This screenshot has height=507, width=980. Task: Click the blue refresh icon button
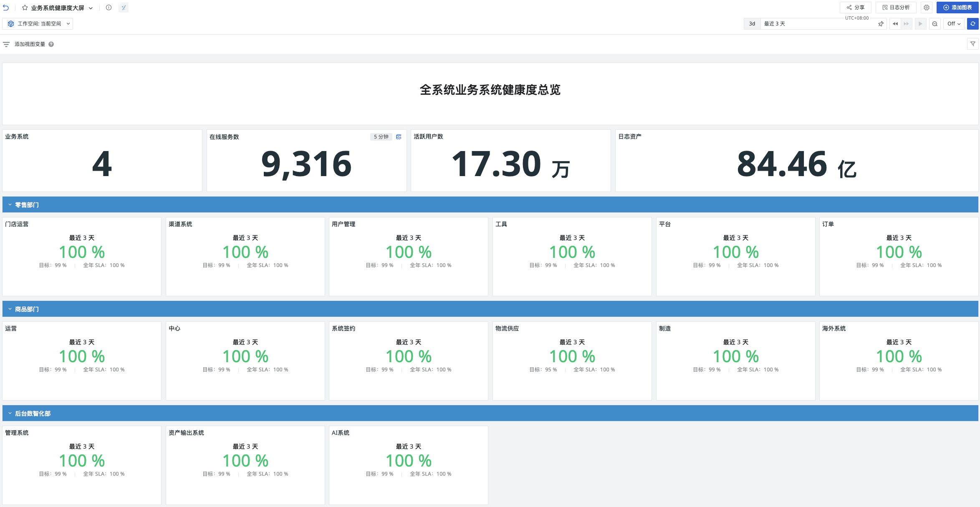pos(972,24)
